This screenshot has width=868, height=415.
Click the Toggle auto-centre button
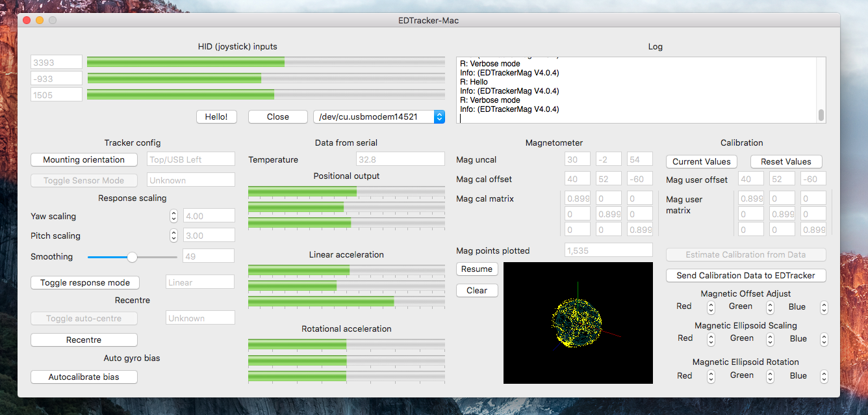(84, 318)
